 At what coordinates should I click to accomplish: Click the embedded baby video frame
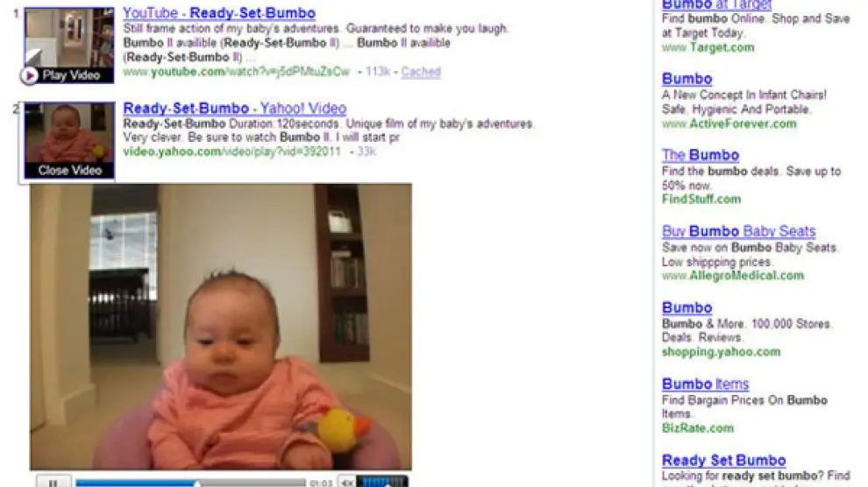tap(221, 327)
